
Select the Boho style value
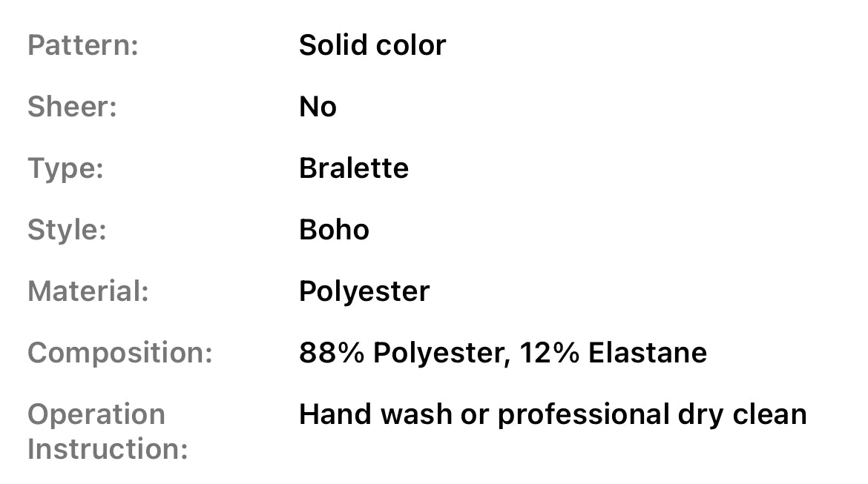pyautogui.click(x=334, y=230)
